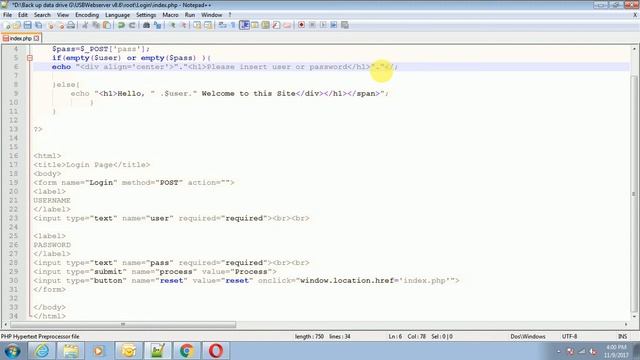Click the Copy toolbar icon

(x=96, y=25)
